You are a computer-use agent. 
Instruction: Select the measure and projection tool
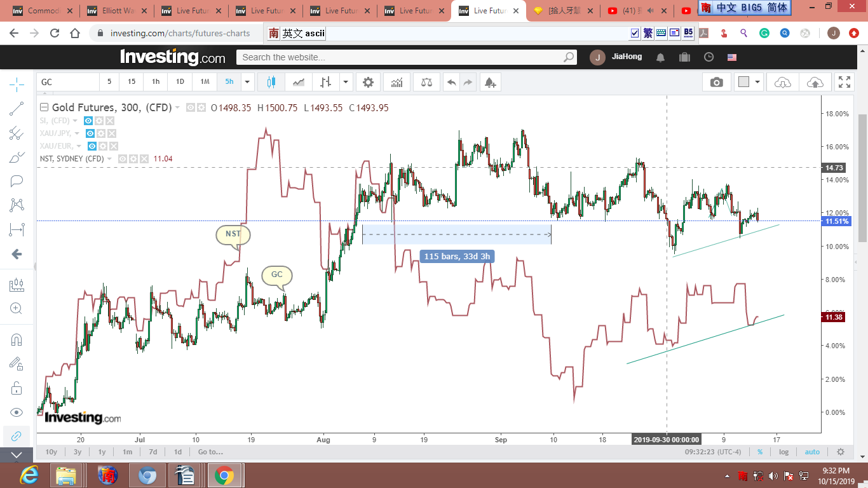[x=17, y=229]
